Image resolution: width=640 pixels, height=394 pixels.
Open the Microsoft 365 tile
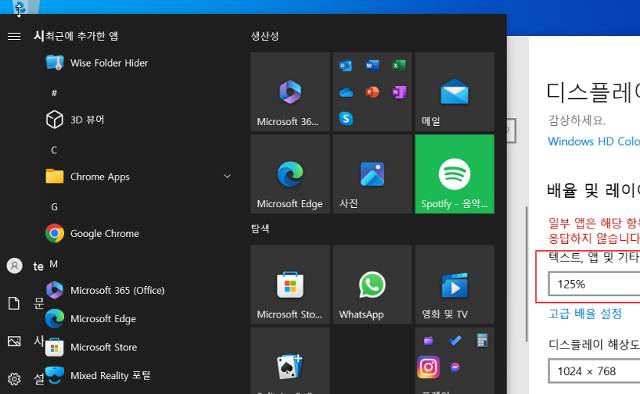click(x=290, y=92)
